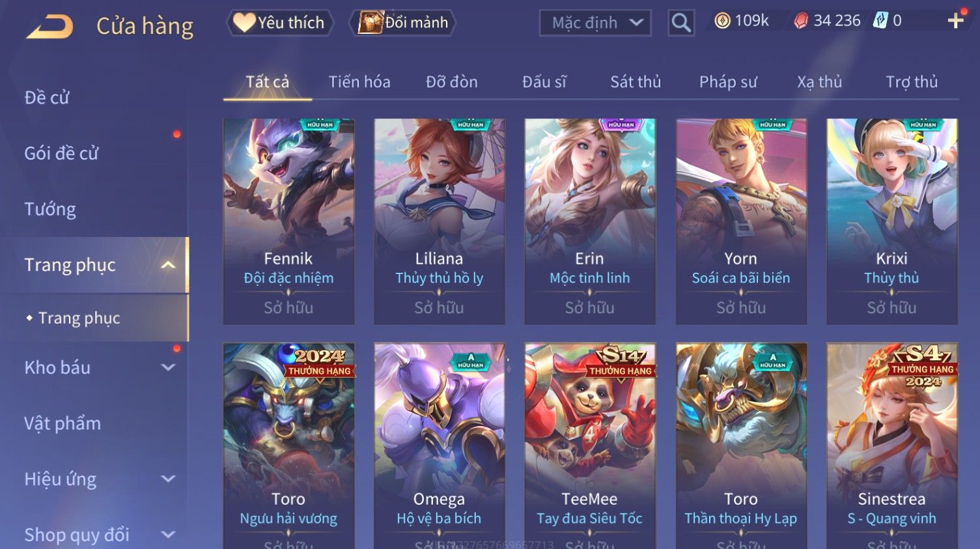Open the search magnifier icon
The height and width of the screenshot is (549, 980).
coord(681,23)
